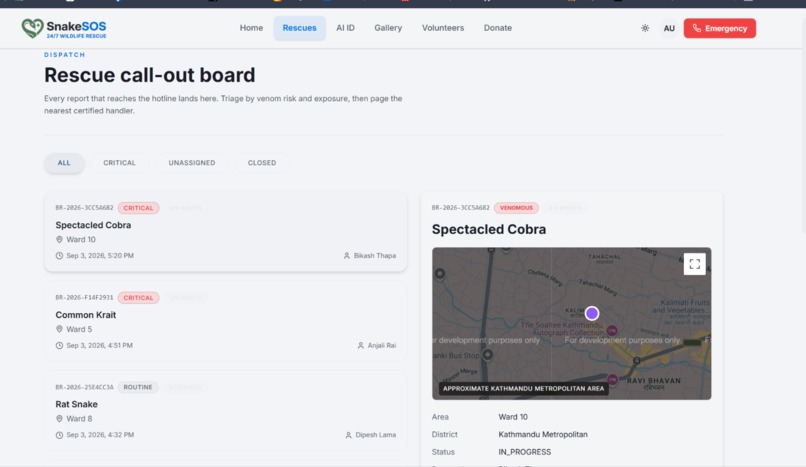Select the ALL filter pill
The height and width of the screenshot is (467, 806).
coord(64,163)
